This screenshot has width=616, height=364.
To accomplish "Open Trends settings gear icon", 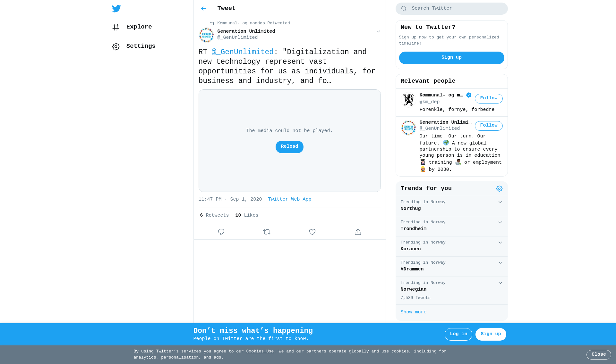I will tap(499, 189).
